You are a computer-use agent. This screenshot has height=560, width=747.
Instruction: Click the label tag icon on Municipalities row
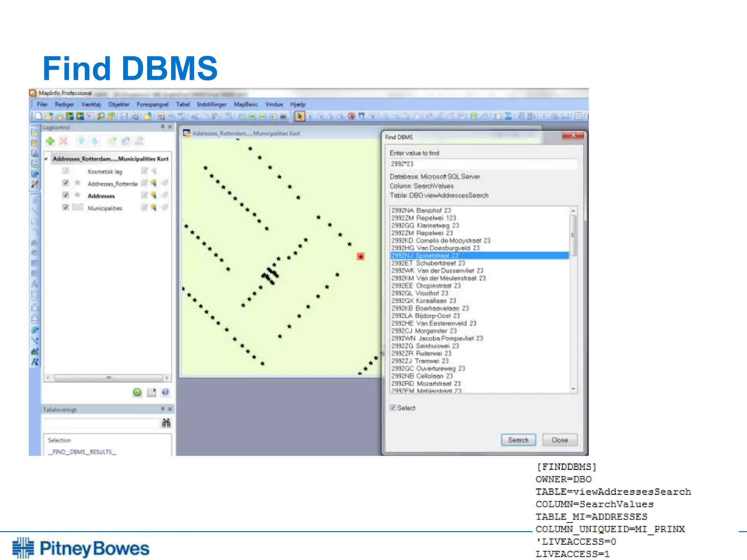(x=165, y=207)
